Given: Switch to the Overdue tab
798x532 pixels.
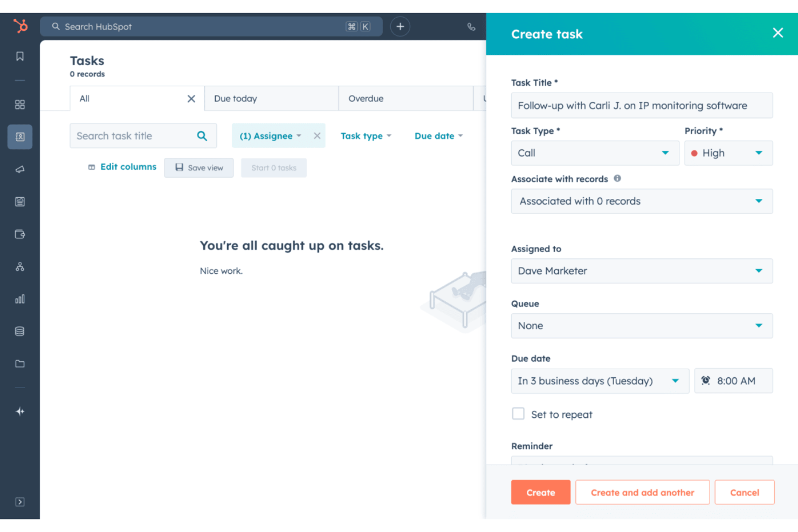Looking at the screenshot, I should point(366,98).
